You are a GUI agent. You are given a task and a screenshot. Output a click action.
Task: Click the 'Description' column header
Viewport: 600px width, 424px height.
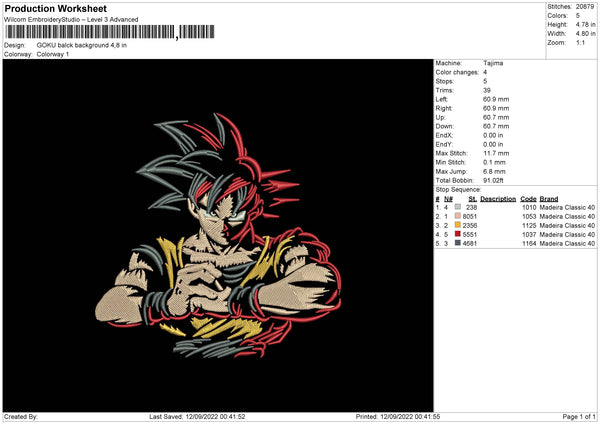coord(498,199)
